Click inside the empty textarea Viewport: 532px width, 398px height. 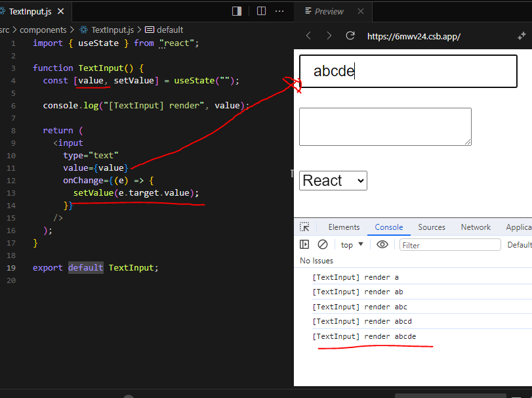385,127
